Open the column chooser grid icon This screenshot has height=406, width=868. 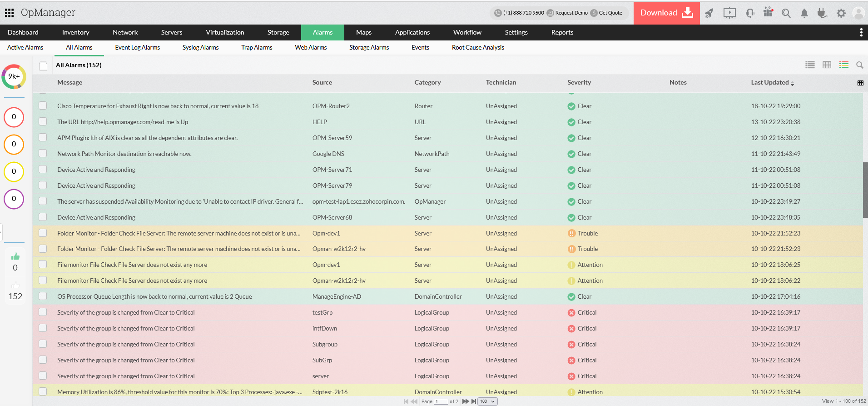coord(860,83)
